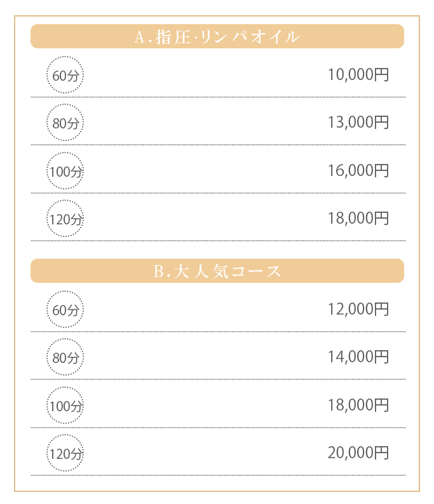Pick the 100分 circle under course B
Viewport: 434px width, 504px height.
[x=65, y=405]
